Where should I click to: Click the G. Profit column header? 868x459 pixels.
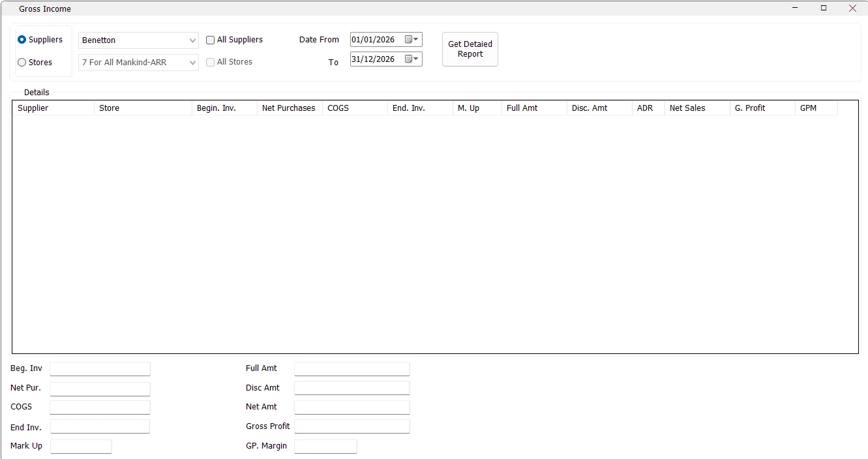point(763,108)
